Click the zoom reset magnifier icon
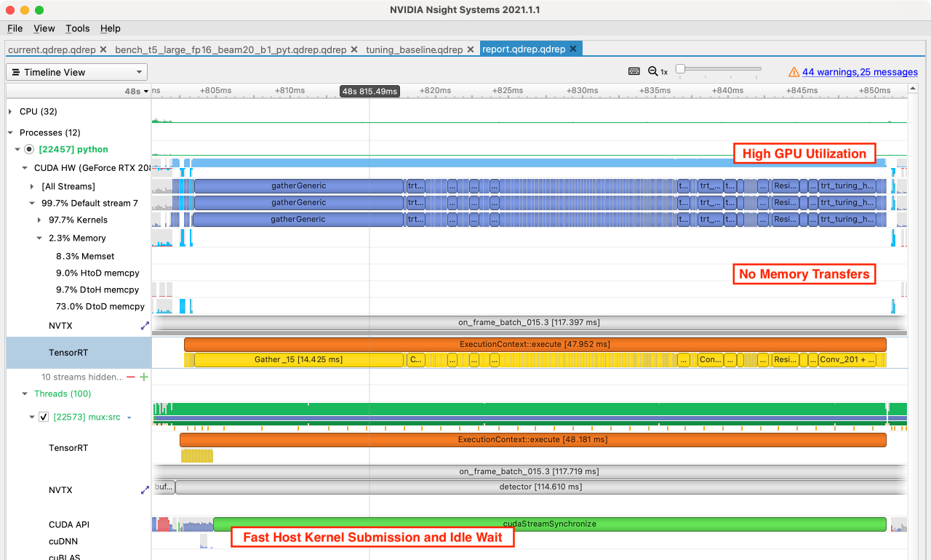Viewport: 931px width, 560px height. pos(653,71)
